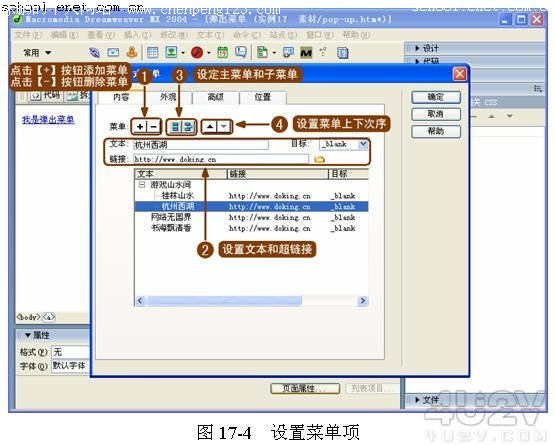Open the 文件(F) menu
The image size is (555, 445).
pyautogui.click(x=28, y=35)
